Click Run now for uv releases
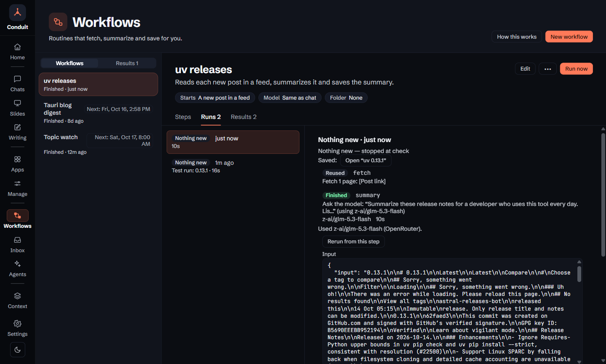This screenshot has height=364, width=606. pyautogui.click(x=576, y=69)
